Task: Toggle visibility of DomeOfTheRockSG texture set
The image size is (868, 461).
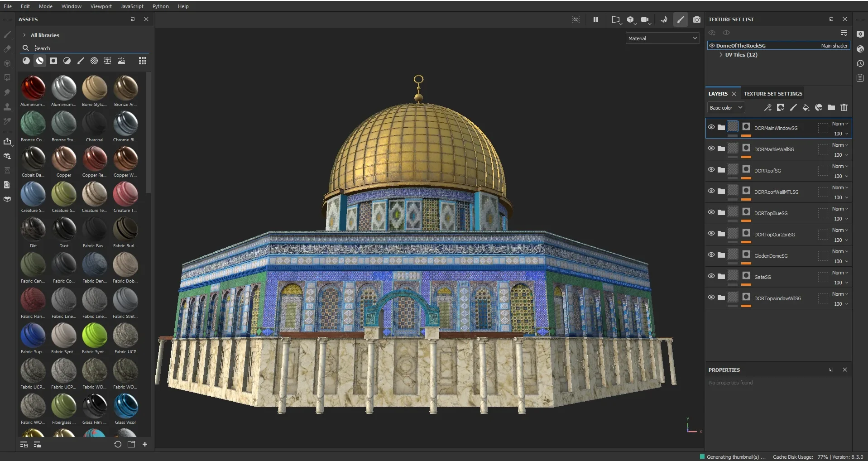Action: (x=712, y=46)
